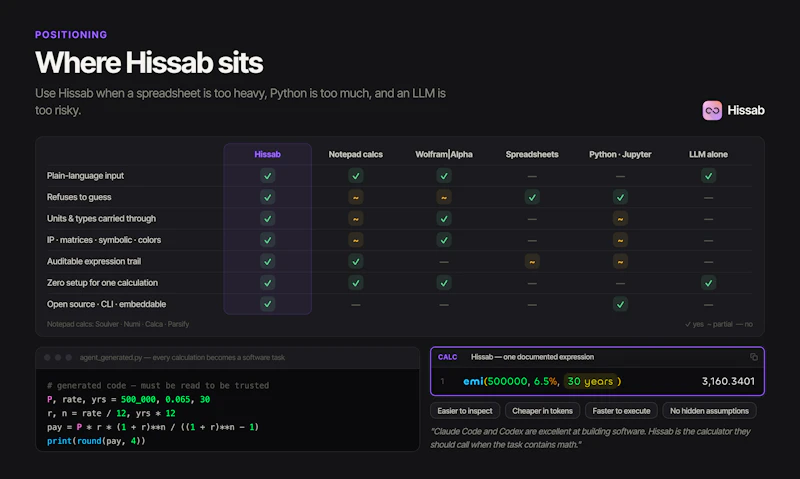Image resolution: width=800 pixels, height=479 pixels.
Task: Click the 'Refuses to guess' row label
Action: [x=79, y=197]
